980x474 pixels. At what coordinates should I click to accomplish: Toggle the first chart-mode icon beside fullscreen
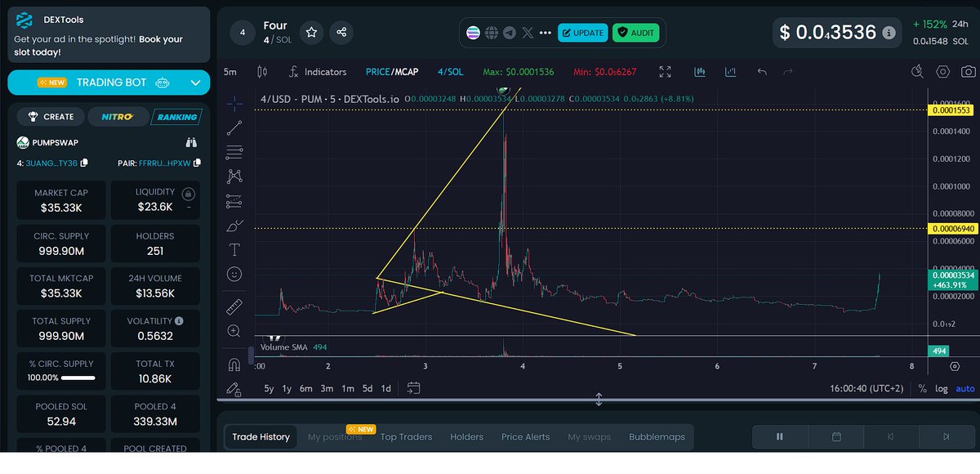click(700, 72)
